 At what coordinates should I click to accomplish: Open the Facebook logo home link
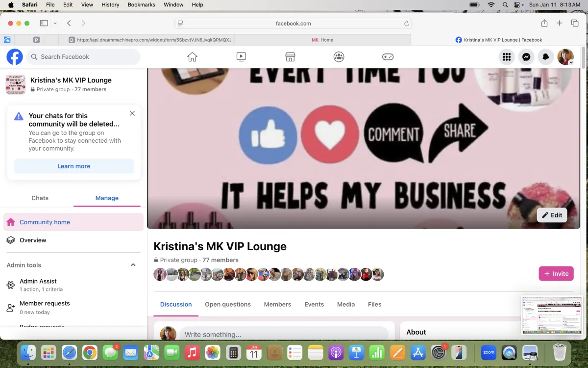coord(15,57)
